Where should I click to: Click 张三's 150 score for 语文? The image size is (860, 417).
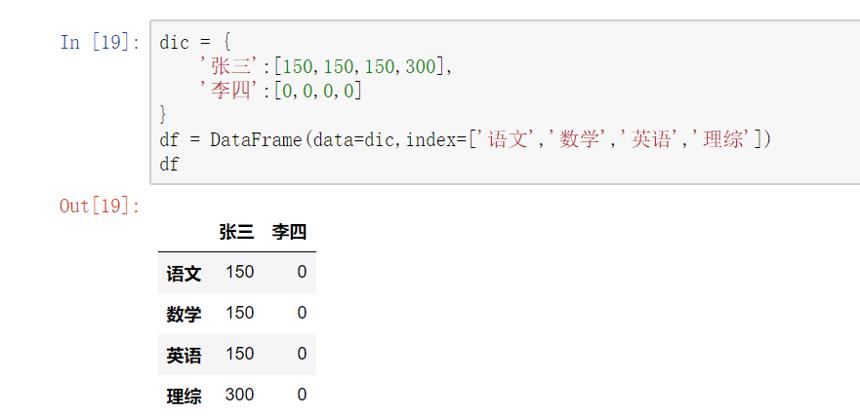(x=240, y=272)
